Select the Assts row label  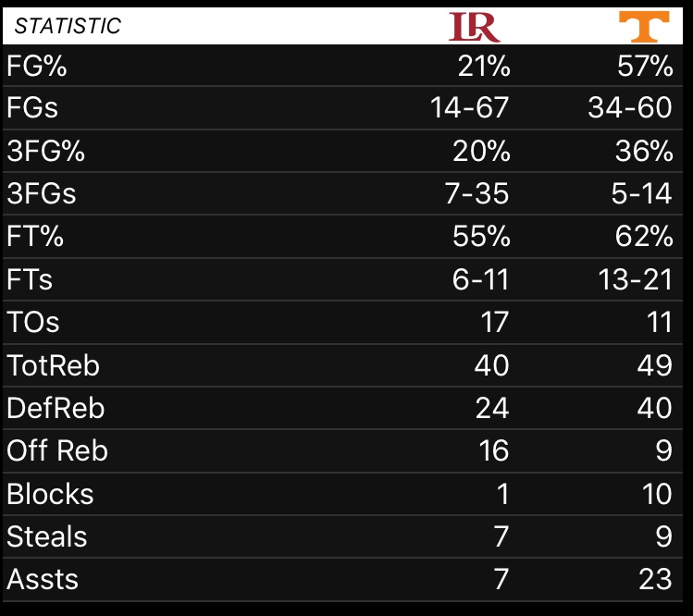[43, 579]
